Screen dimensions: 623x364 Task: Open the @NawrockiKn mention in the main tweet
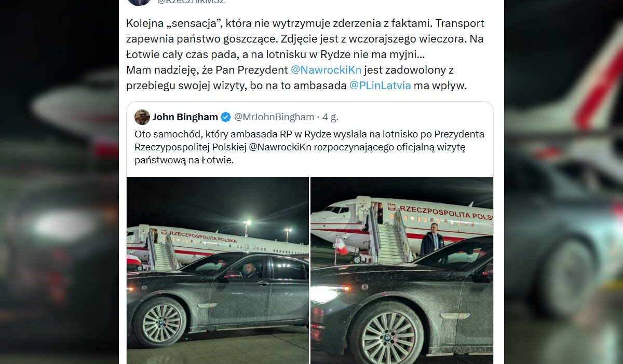(326, 70)
